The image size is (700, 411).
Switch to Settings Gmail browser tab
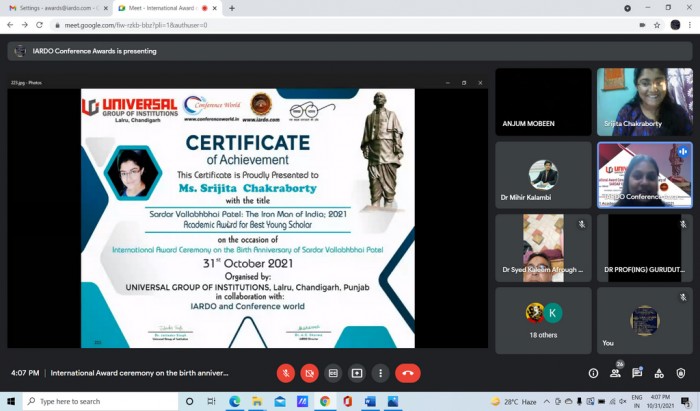click(x=56, y=8)
